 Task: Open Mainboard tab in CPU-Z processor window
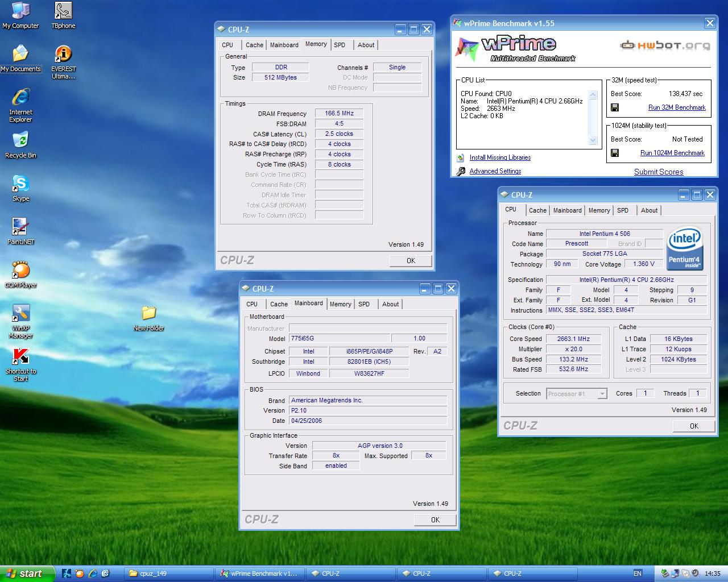pyautogui.click(x=568, y=210)
